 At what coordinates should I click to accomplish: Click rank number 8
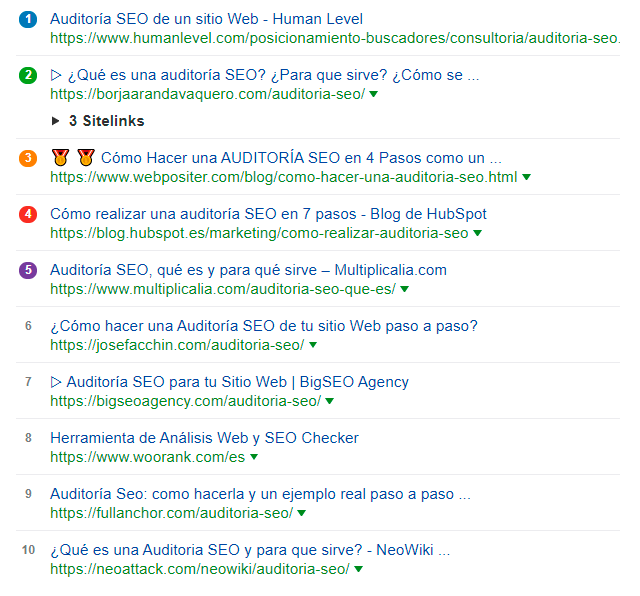pyautogui.click(x=28, y=438)
